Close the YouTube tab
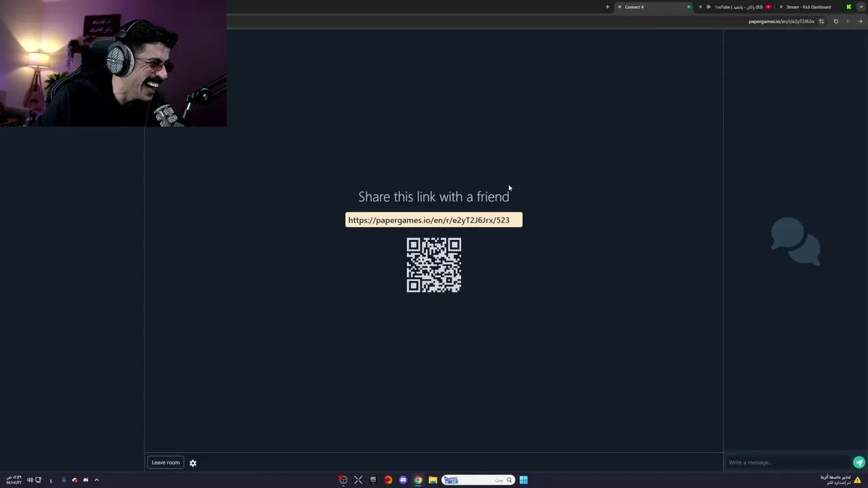This screenshot has height=488, width=868. pos(701,7)
